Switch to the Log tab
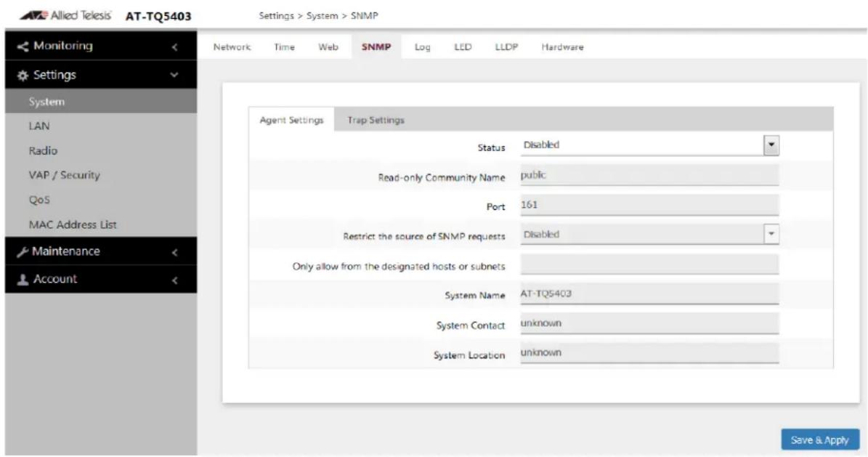868x457 pixels. pos(422,47)
